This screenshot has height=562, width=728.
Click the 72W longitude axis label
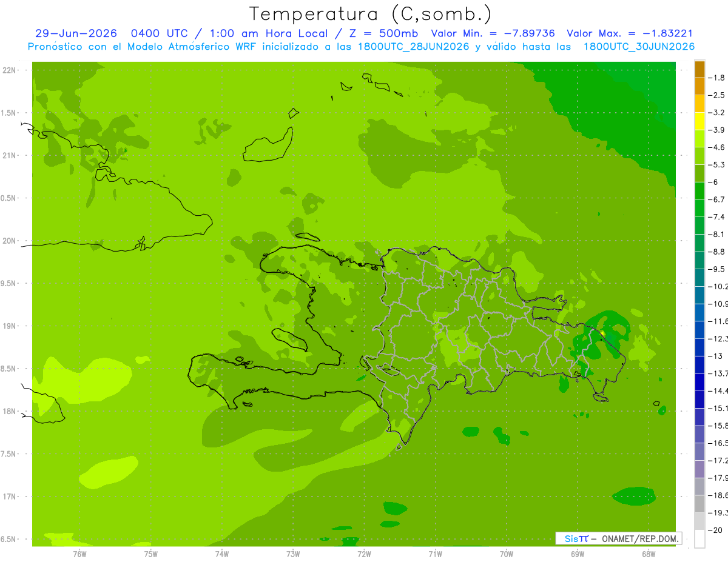coord(364,554)
